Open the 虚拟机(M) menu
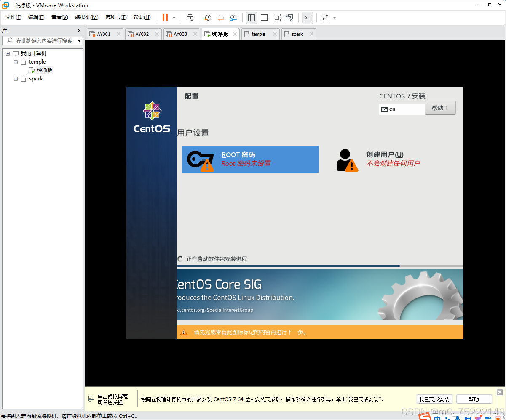506x420 pixels. click(86, 17)
